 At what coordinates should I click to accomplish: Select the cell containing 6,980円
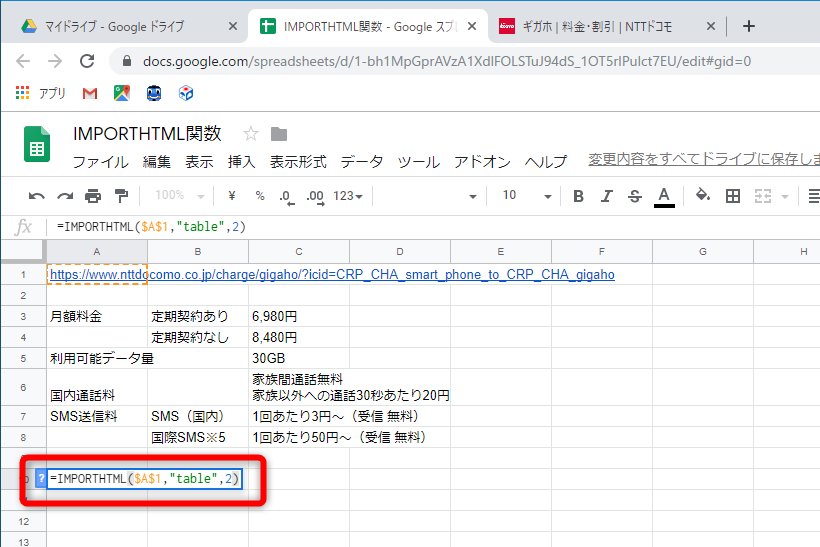tap(299, 316)
